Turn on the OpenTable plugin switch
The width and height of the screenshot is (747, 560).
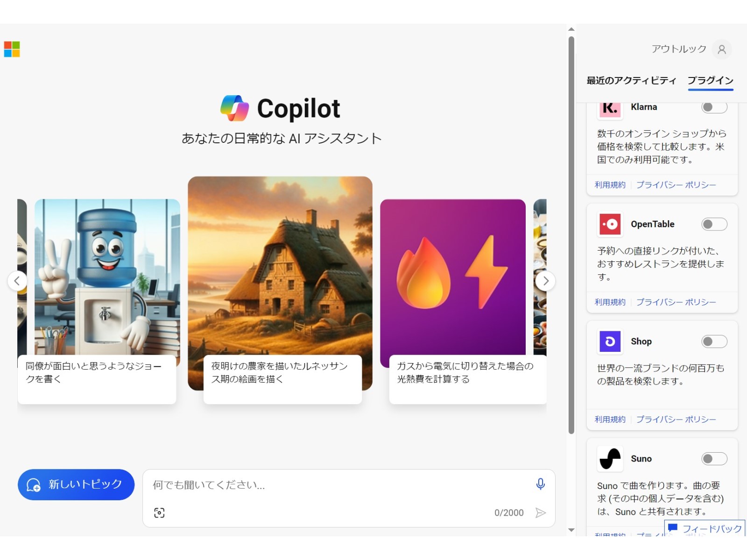pyautogui.click(x=714, y=224)
